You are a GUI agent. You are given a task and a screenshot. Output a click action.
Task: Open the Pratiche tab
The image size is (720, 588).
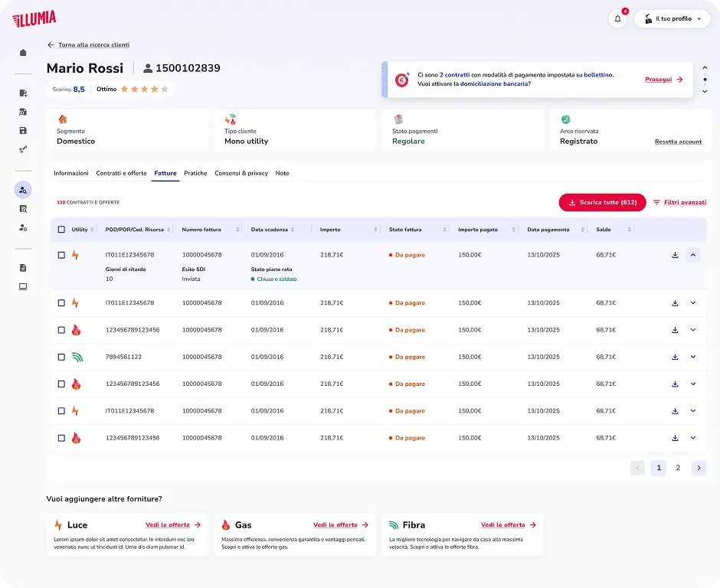[195, 174]
